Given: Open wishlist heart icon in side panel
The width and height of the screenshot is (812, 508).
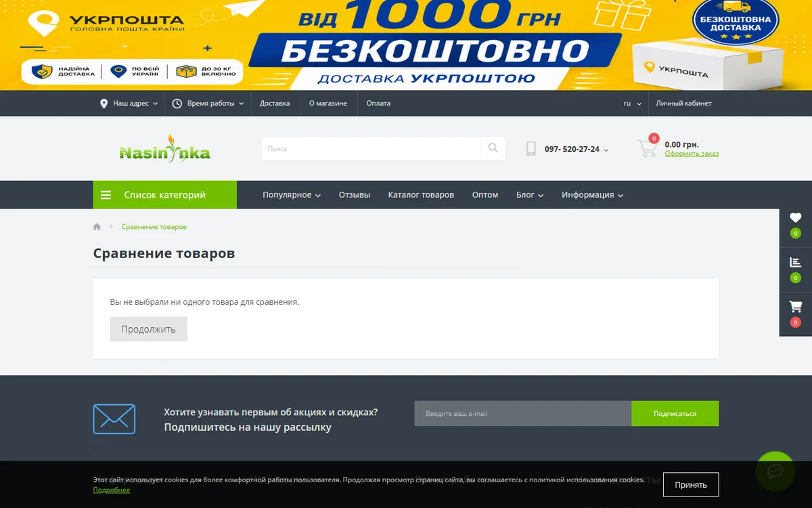Looking at the screenshot, I should tap(796, 218).
